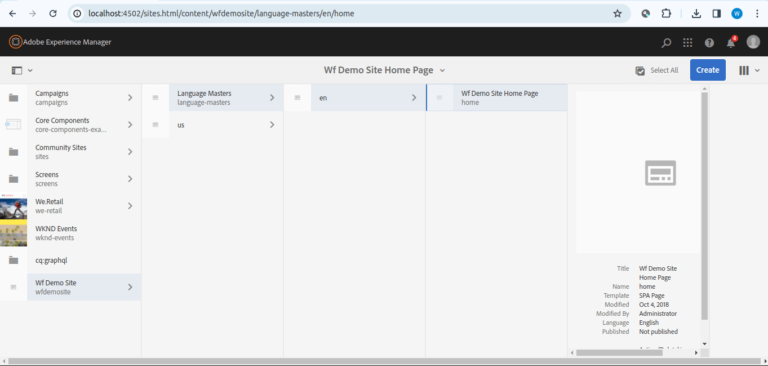Screen dimensions: 768x366
Task: Click the home page icon in the last column
Action: tap(439, 98)
